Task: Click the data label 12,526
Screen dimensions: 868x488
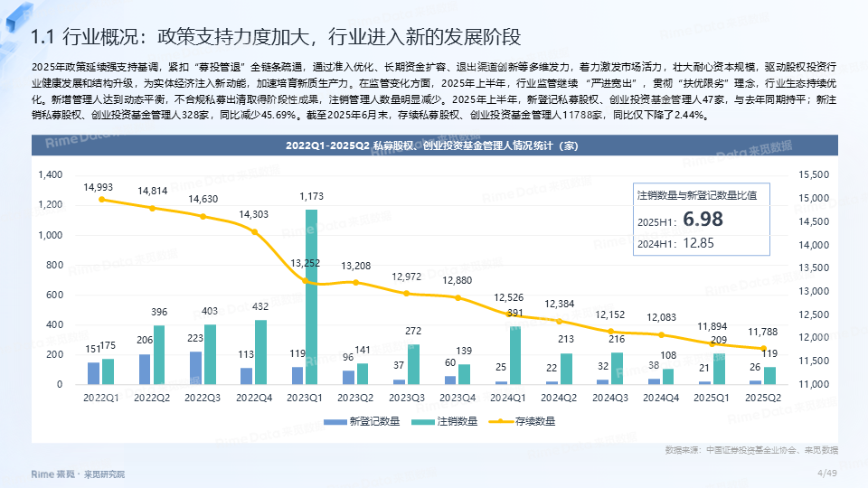Action: (509, 297)
